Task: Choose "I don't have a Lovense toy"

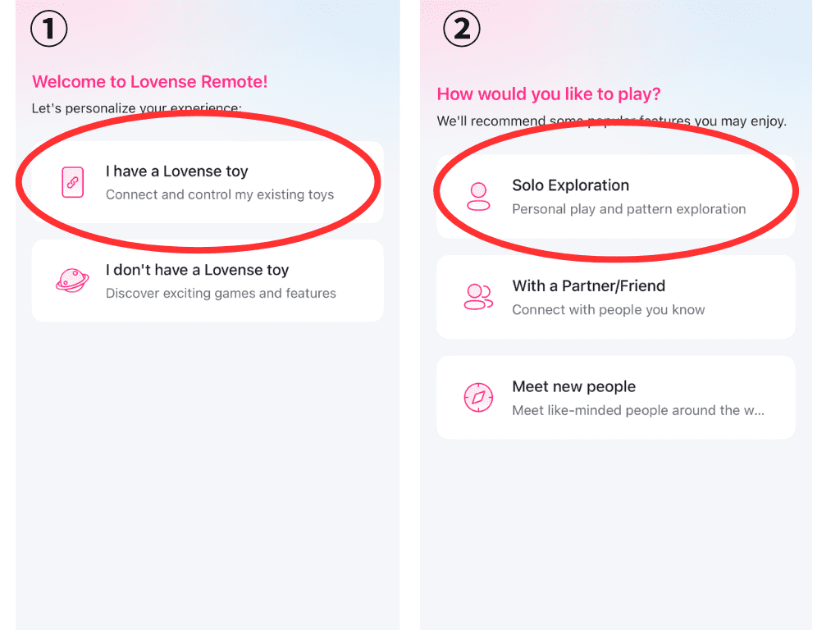Action: 197,270
